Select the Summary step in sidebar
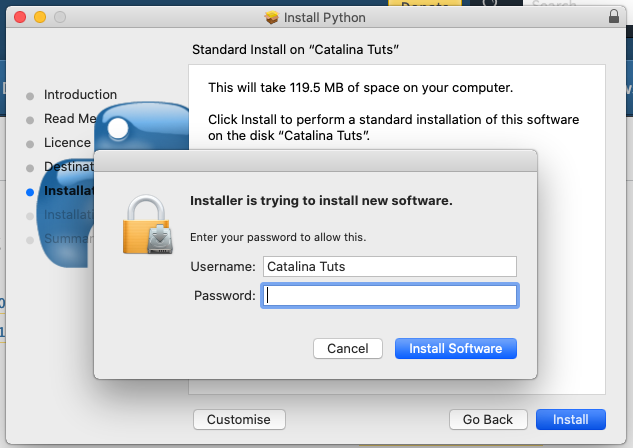Screen dimensions: 633x448 tap(69, 239)
